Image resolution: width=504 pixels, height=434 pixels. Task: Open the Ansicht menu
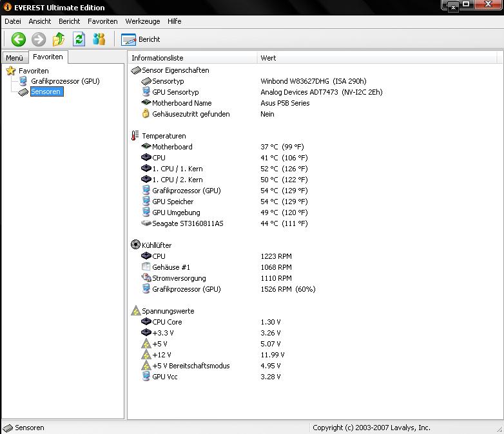point(40,21)
